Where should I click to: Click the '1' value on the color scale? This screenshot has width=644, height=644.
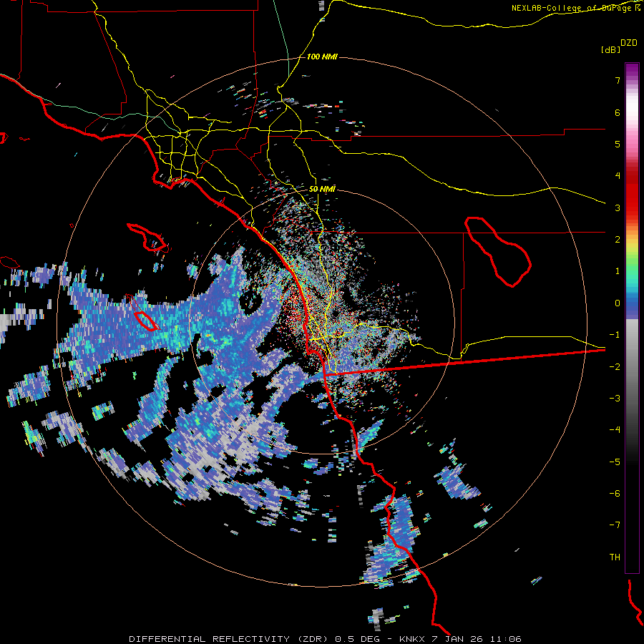point(618,271)
